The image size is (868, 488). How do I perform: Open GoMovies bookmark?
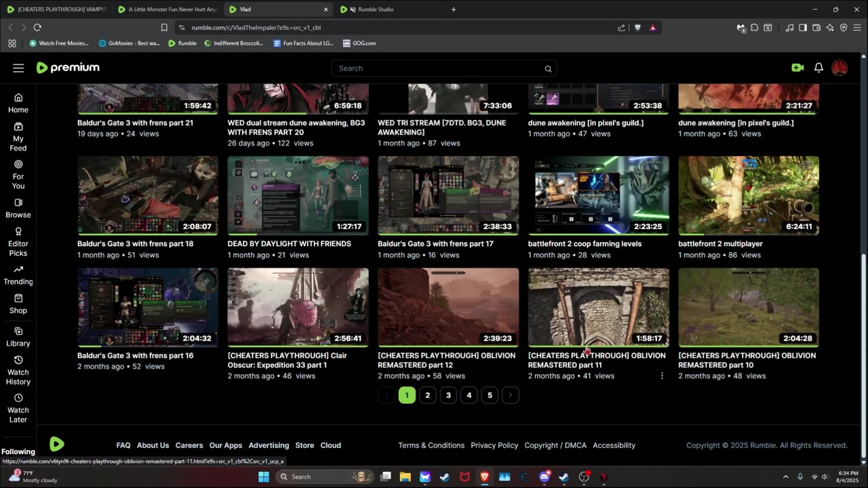pos(130,43)
